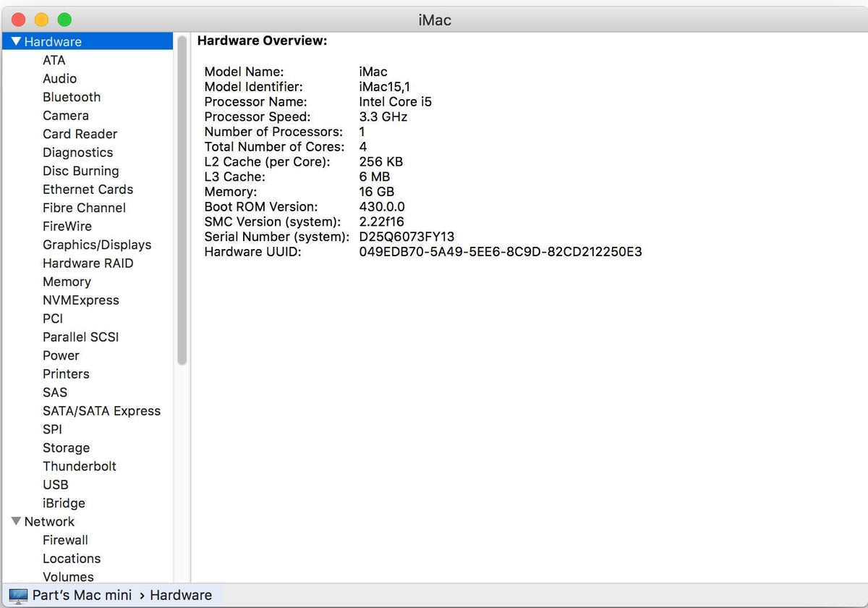Click the Hardware UUID value
This screenshot has height=608, width=868.
click(500, 252)
